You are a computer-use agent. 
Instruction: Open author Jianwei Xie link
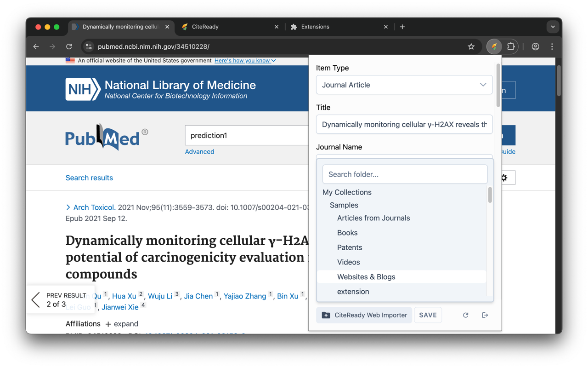[120, 307]
